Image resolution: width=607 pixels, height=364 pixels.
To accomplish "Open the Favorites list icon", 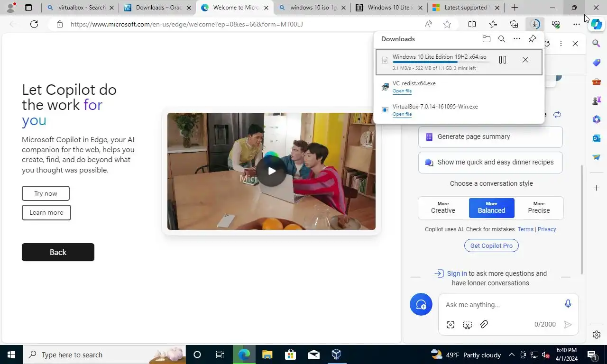I will (493, 24).
